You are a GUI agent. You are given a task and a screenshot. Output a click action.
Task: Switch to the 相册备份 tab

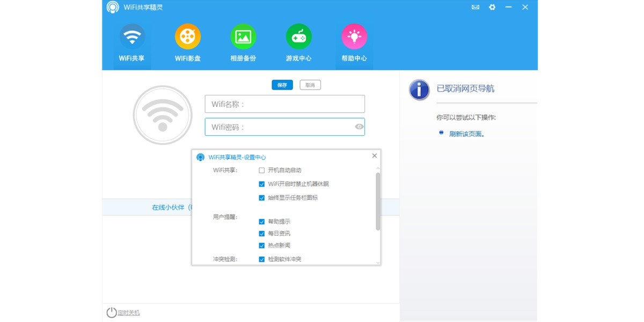243,36
